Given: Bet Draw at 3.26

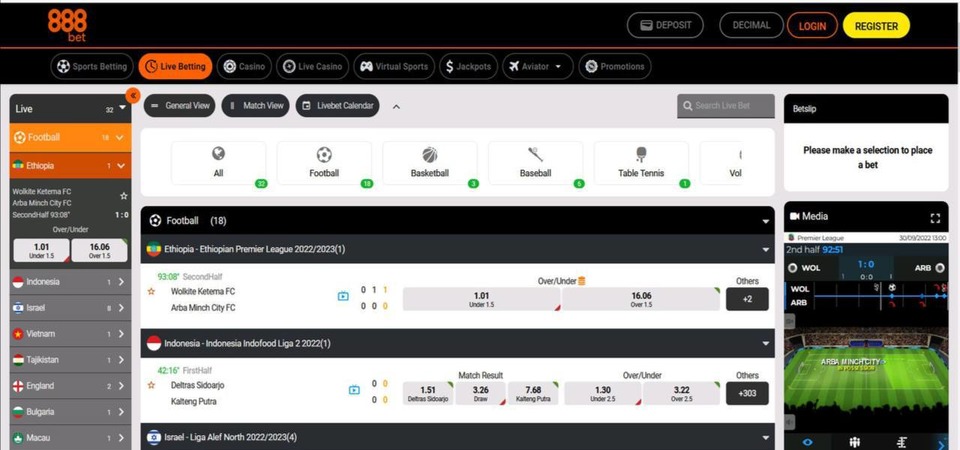Looking at the screenshot, I should point(481,393).
